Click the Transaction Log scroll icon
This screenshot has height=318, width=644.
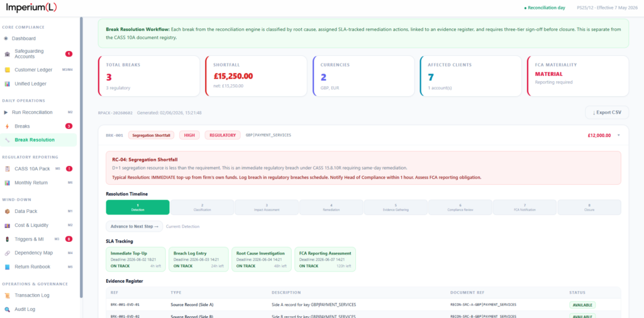7,295
